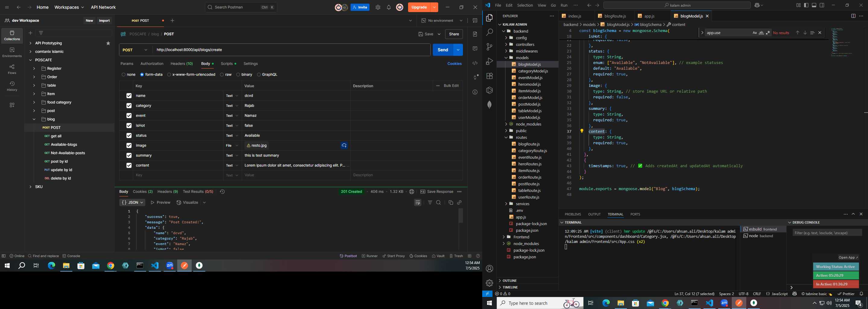Image resolution: width=868 pixels, height=309 pixels.
Task: Select the binary body type radio
Action: click(x=238, y=75)
